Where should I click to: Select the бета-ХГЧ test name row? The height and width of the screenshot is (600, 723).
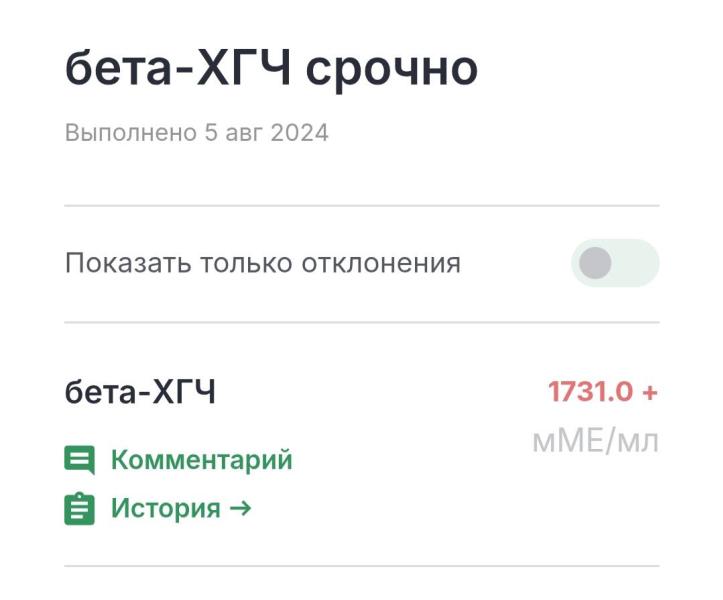[x=140, y=393]
